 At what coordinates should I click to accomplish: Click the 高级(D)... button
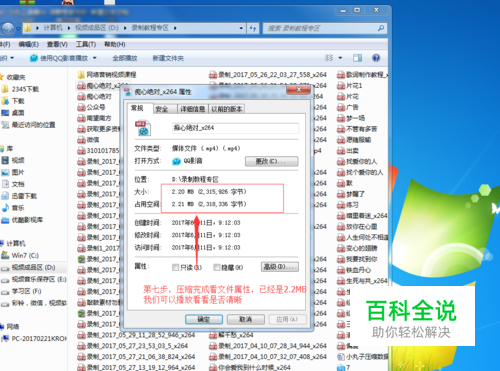coord(280,267)
